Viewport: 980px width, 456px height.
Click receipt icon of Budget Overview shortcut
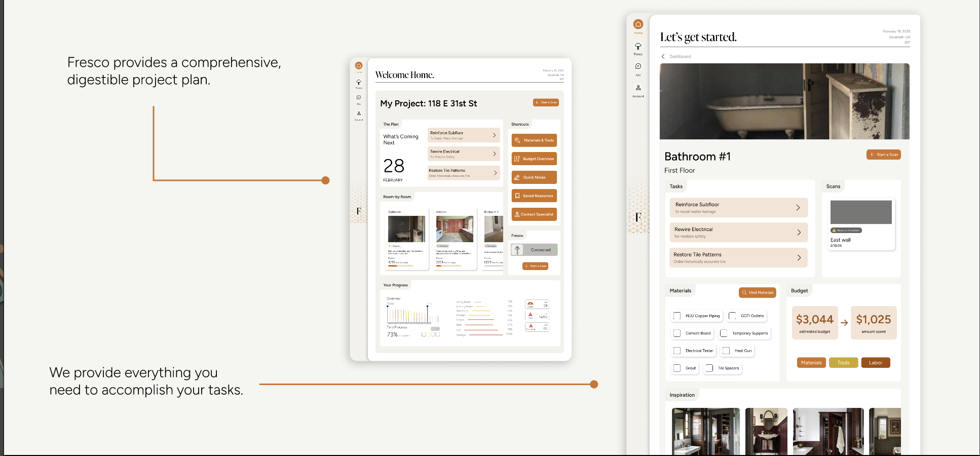517,159
